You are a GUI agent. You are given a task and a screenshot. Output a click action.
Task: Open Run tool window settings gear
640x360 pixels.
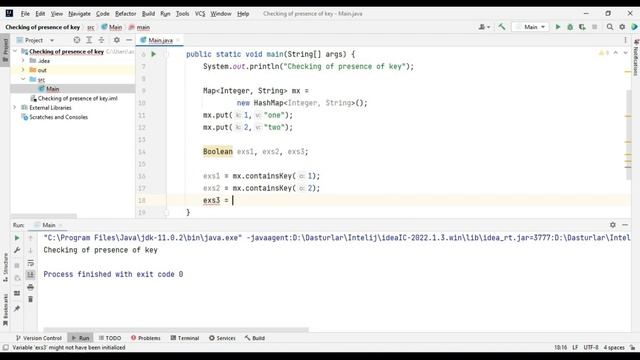[613, 225]
